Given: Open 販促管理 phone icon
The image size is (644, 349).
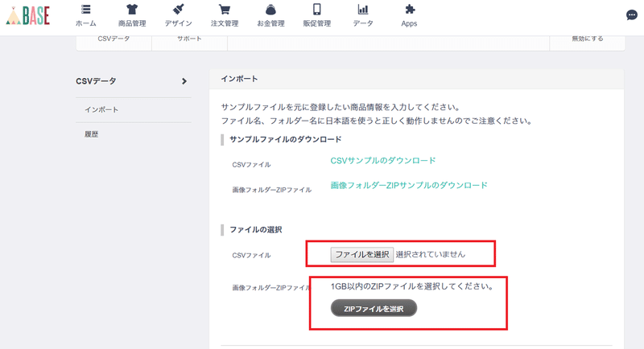Looking at the screenshot, I should (x=316, y=9).
